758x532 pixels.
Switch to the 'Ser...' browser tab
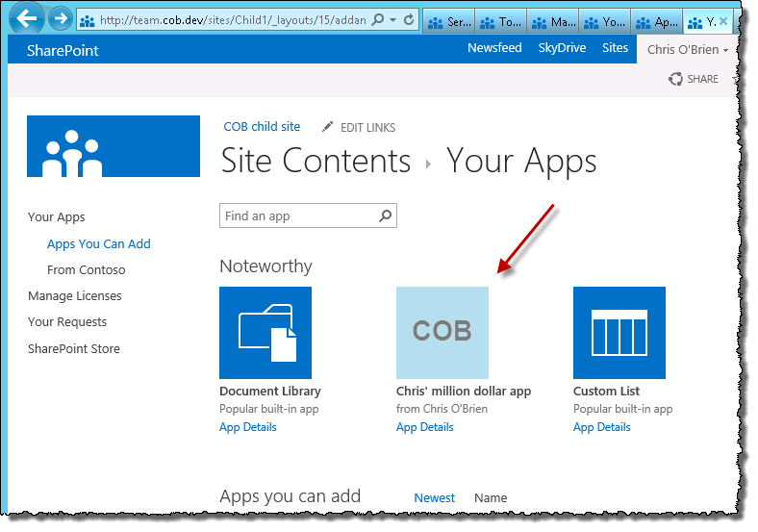pyautogui.click(x=449, y=22)
